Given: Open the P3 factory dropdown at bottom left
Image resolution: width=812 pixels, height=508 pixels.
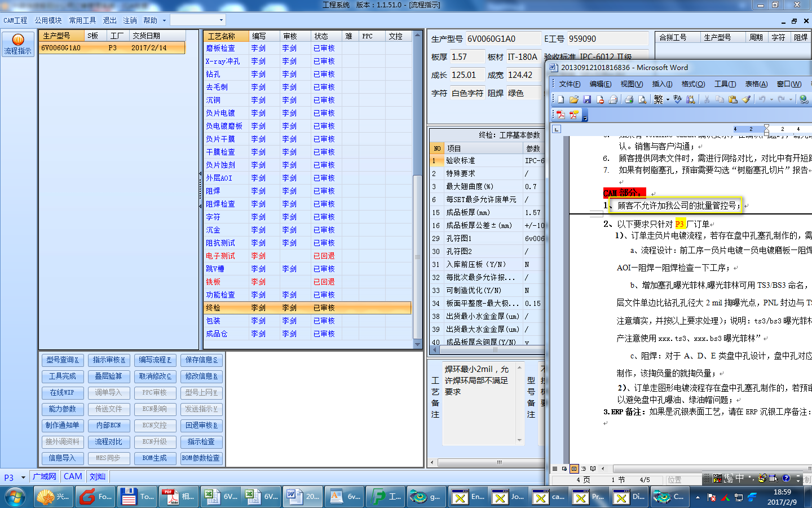Looking at the screenshot, I should point(23,478).
